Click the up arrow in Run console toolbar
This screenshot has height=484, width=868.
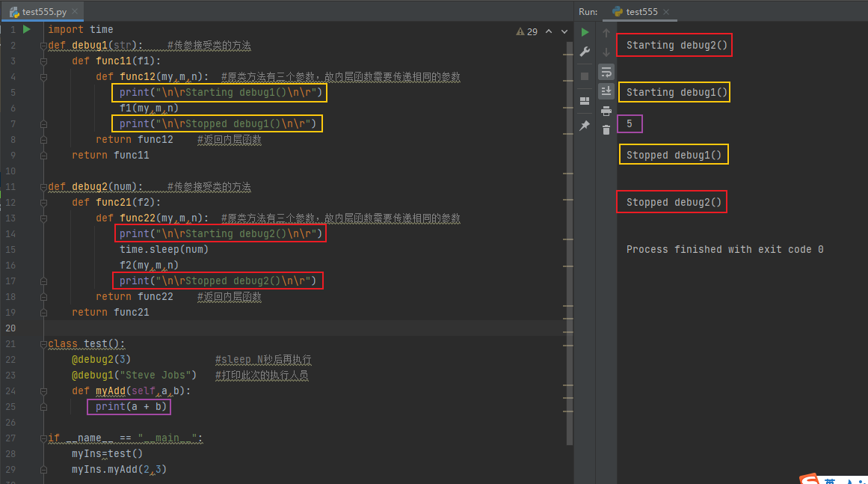coord(606,33)
